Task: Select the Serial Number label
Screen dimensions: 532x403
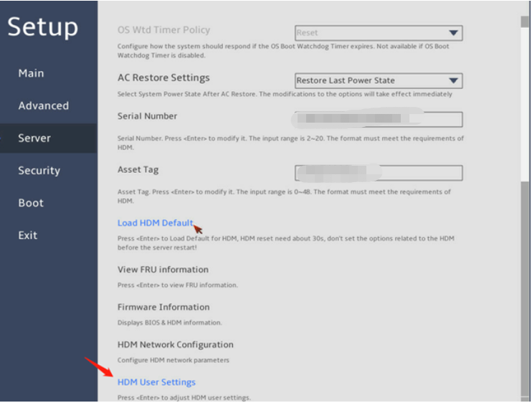Action: point(147,116)
